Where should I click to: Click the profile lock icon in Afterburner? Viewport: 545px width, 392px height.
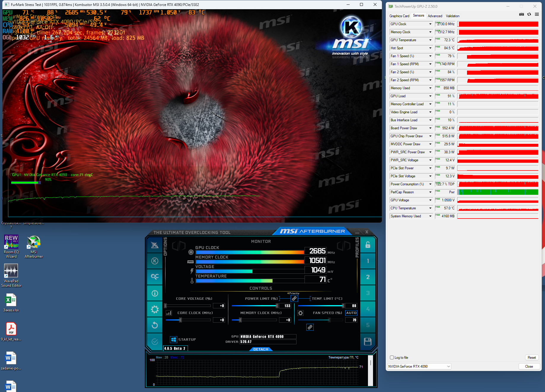pyautogui.click(x=368, y=245)
